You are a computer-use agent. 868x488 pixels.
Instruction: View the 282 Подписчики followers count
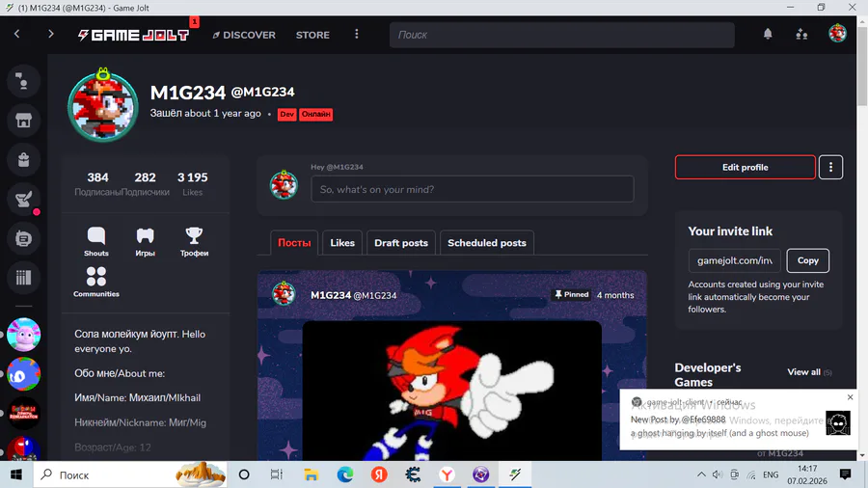tap(145, 183)
